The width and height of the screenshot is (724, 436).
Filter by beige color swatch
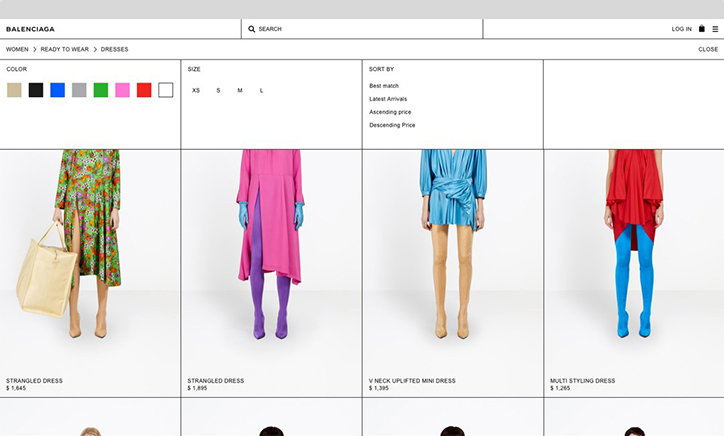(14, 90)
